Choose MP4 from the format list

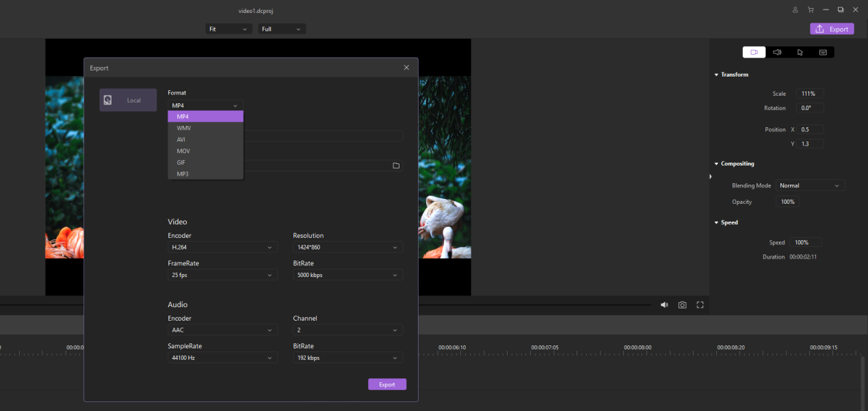206,116
